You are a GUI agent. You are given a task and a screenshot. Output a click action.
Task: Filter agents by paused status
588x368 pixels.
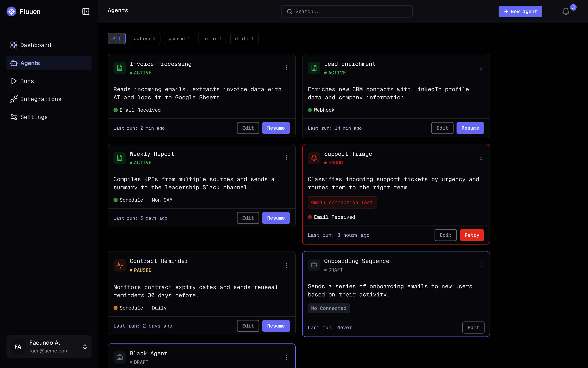tap(179, 38)
